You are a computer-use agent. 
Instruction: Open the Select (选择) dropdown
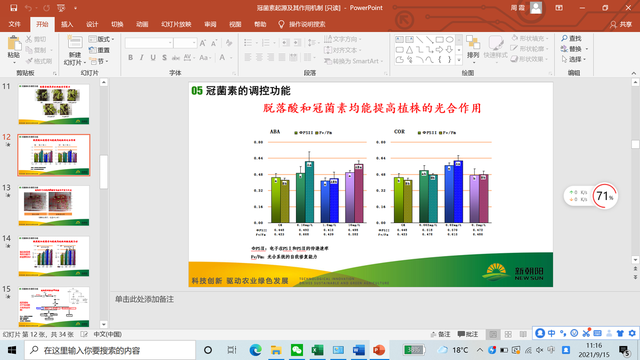(573, 59)
